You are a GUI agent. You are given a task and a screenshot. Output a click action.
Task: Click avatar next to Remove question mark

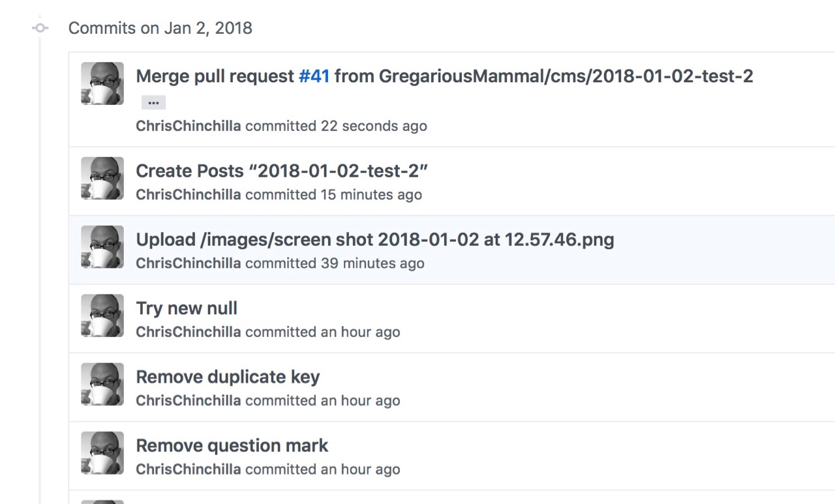pos(102,452)
